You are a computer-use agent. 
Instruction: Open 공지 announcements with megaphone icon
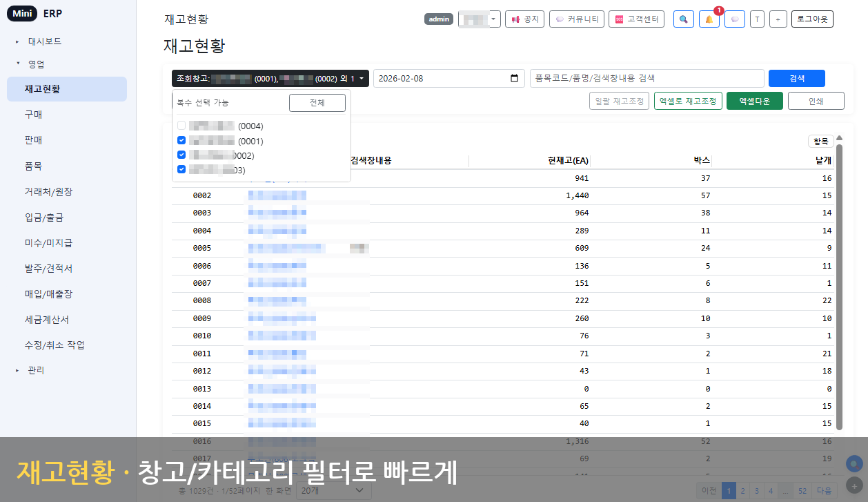pos(525,19)
